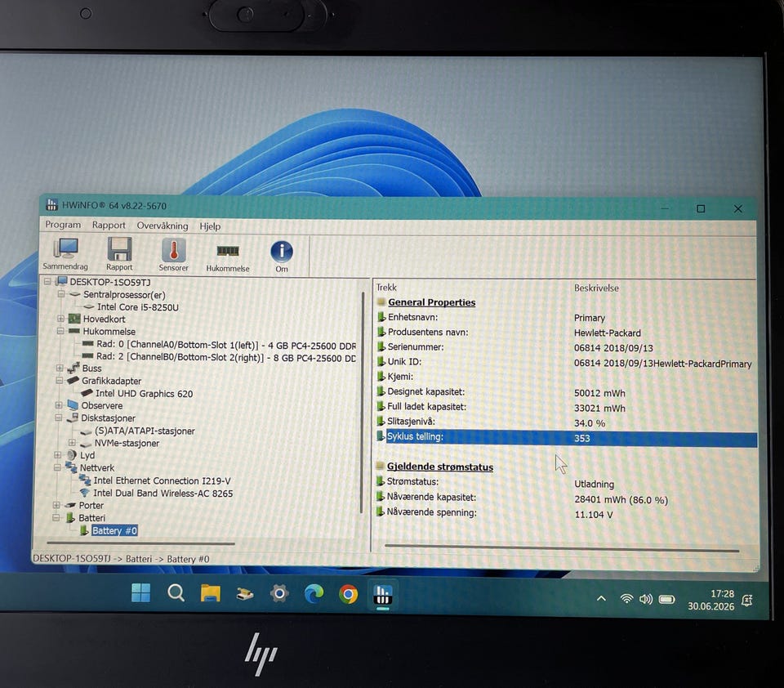
Task: Click the tree panel horizontal scrollbar
Action: pos(140,543)
